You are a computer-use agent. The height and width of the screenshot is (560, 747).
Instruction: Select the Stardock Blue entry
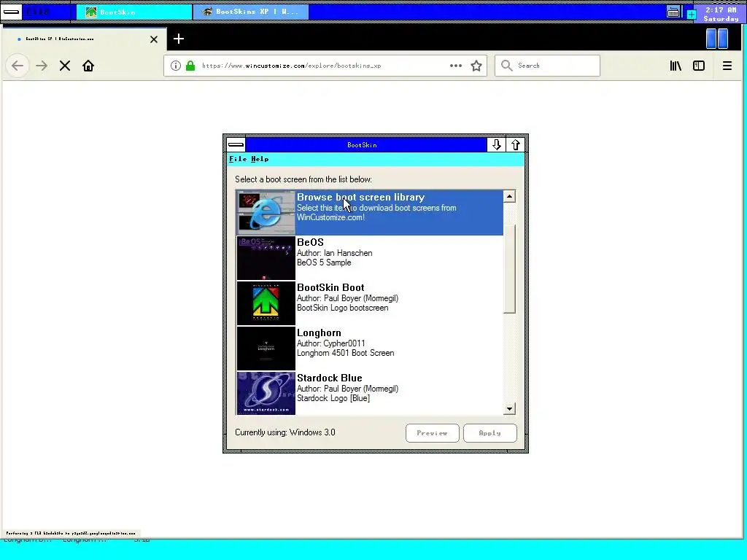[x=370, y=393]
